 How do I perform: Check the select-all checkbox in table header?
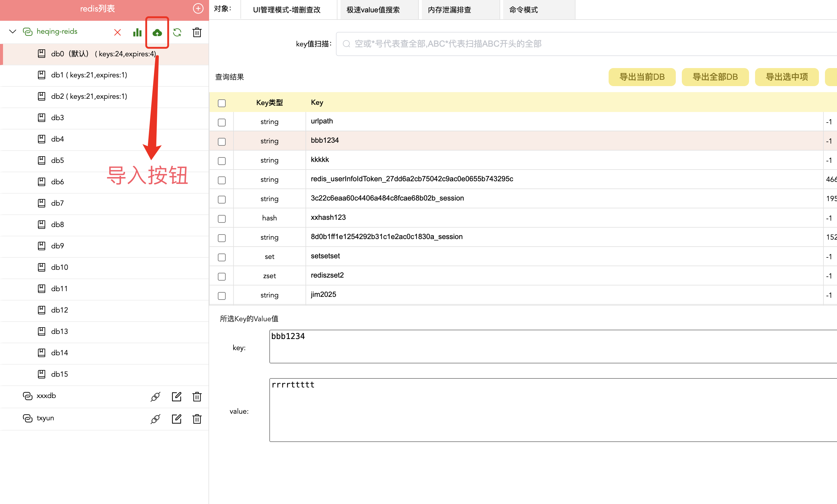221,103
